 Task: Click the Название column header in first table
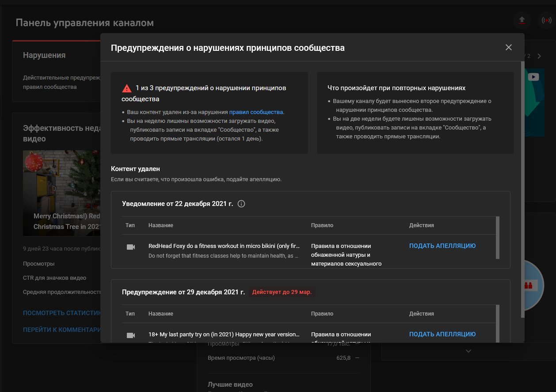pos(161,225)
